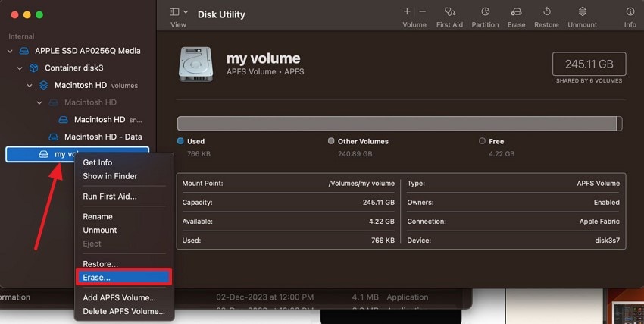Image resolution: width=644 pixels, height=324 pixels.
Task: Click the 245.11 GB capacity box
Action: (x=589, y=64)
